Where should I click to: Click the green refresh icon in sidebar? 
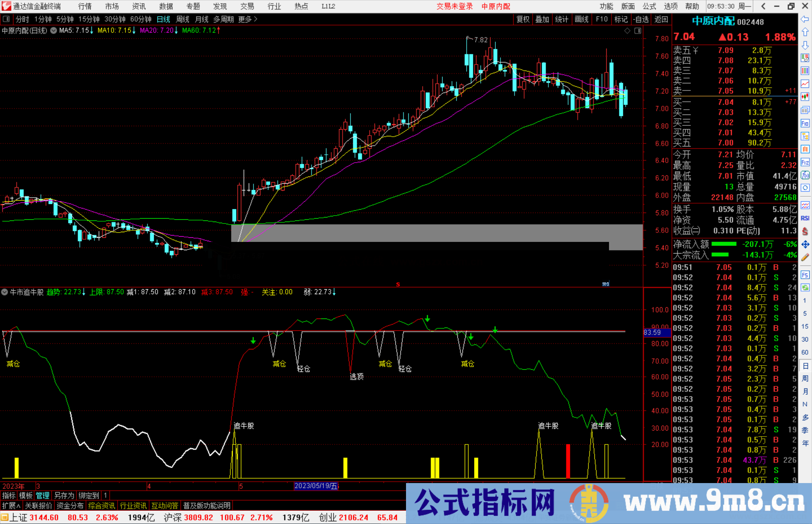[x=805, y=288]
